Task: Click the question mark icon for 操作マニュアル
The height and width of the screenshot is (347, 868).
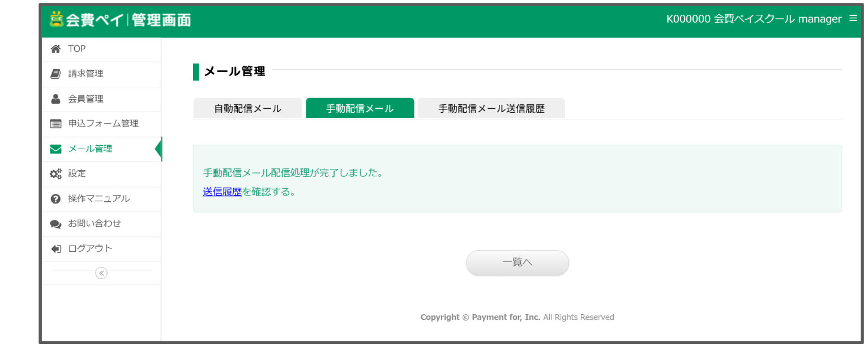Action: pos(55,199)
